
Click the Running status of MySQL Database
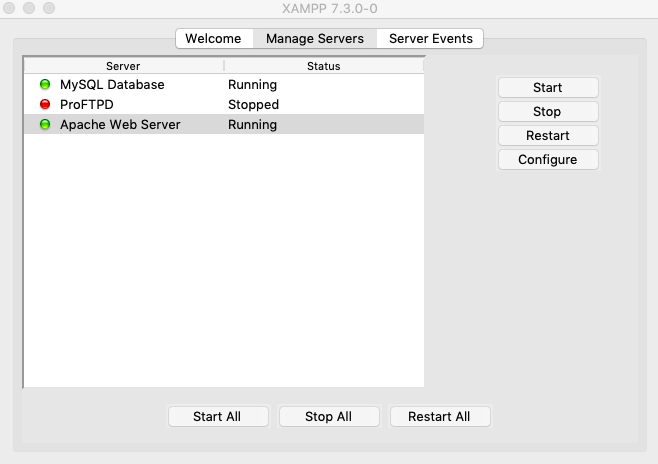click(x=252, y=85)
